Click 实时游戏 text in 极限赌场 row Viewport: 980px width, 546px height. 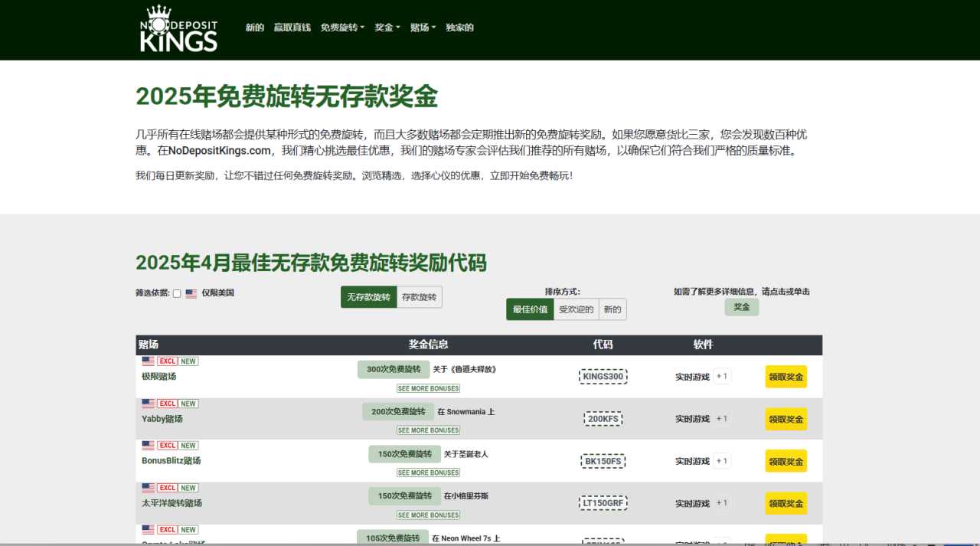(692, 377)
